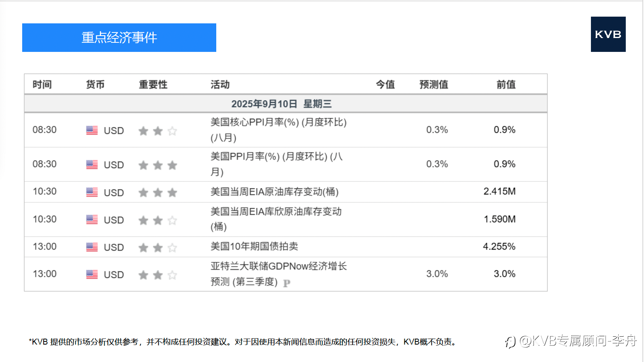Click the event 美国核心PPI月率(%) (月度环比)

(x=278, y=130)
